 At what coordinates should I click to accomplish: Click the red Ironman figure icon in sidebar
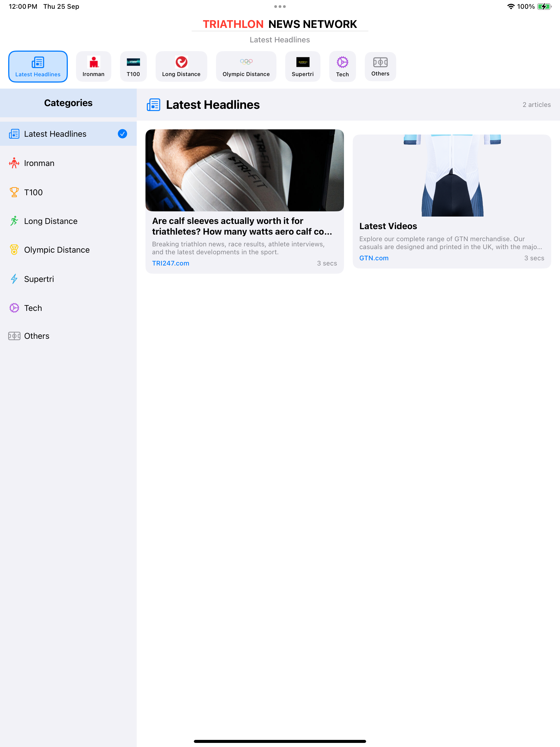coord(14,163)
